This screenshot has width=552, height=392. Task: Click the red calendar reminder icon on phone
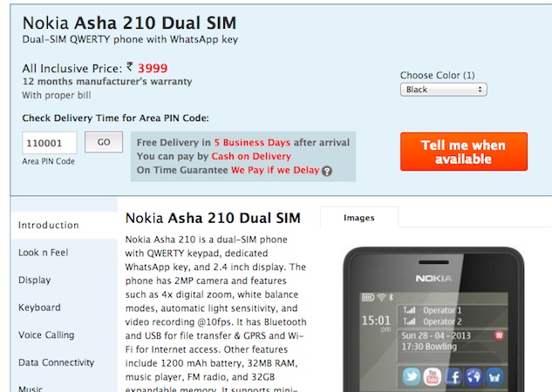pyautogui.click(x=499, y=335)
